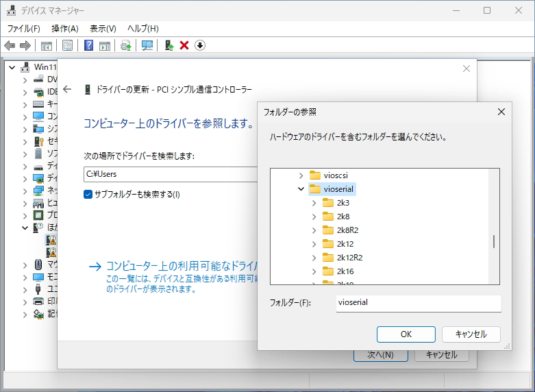Click the driver search path field
The image size is (535, 392).
tap(171, 174)
